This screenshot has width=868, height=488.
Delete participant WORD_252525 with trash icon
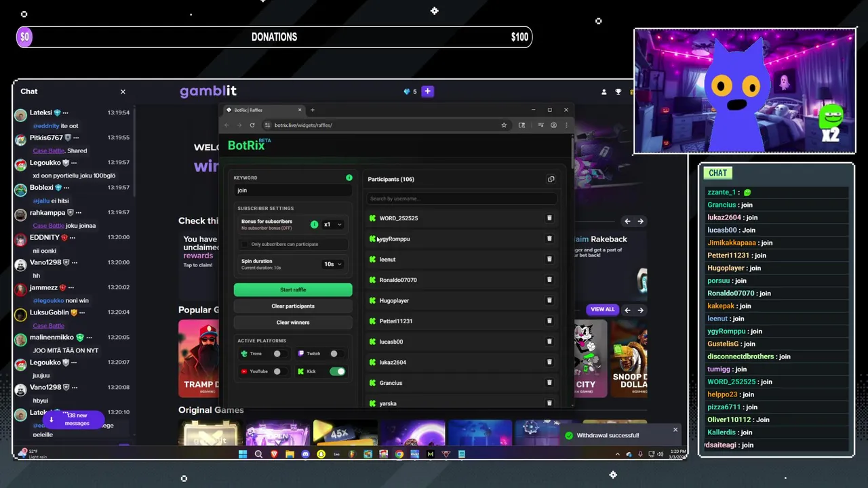pos(549,218)
